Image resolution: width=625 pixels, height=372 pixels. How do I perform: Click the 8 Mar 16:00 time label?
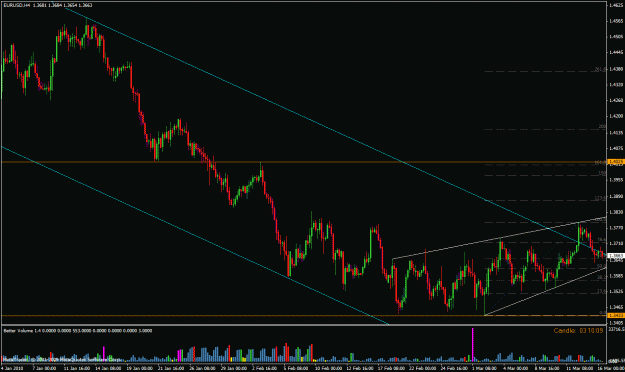pos(547,368)
